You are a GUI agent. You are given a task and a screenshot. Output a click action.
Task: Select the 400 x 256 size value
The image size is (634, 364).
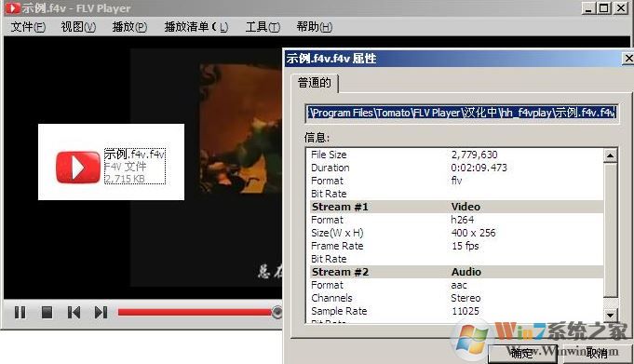(473, 233)
